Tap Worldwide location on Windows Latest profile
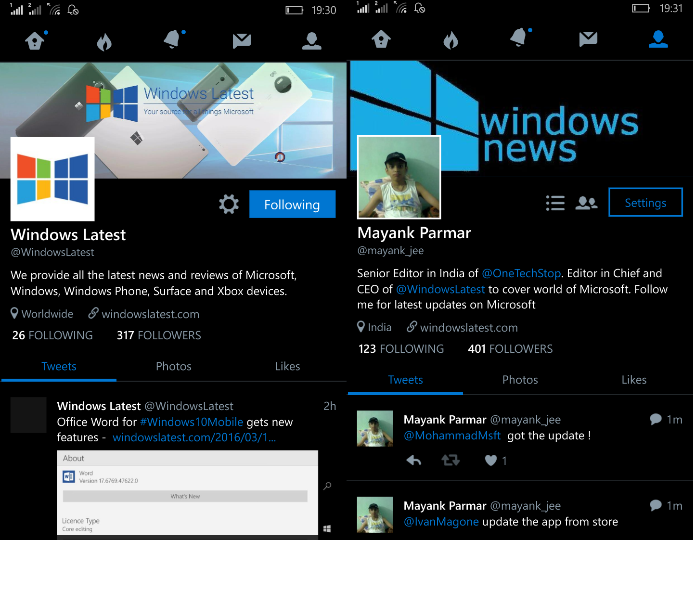The height and width of the screenshot is (616, 695). [42, 314]
